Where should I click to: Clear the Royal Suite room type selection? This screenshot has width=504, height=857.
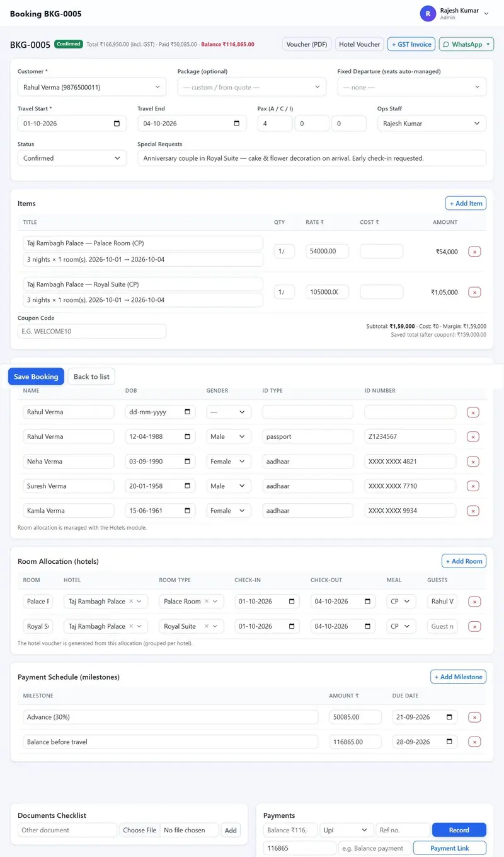[207, 626]
